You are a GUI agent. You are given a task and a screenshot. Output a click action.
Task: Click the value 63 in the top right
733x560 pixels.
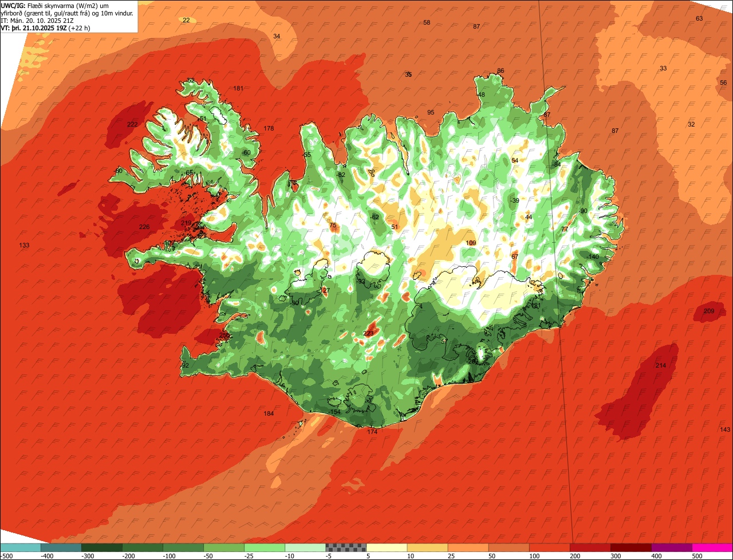(x=699, y=18)
